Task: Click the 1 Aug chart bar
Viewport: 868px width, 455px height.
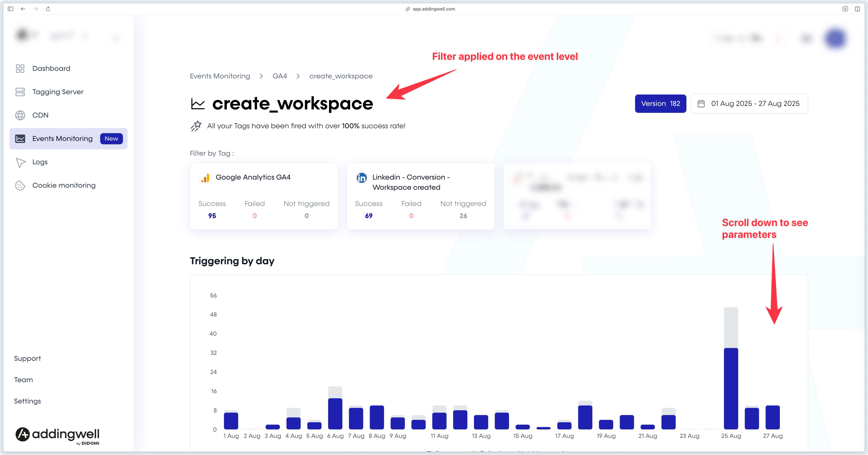Action: (x=231, y=420)
